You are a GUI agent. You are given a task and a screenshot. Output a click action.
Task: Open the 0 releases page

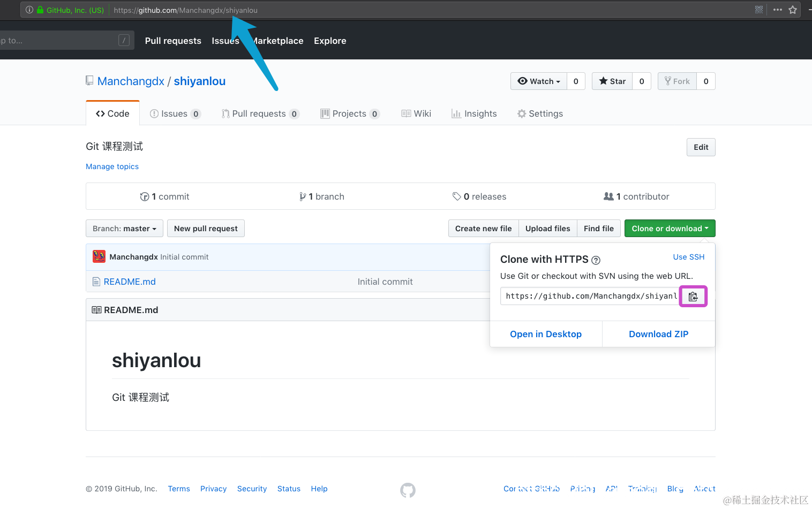tap(479, 196)
